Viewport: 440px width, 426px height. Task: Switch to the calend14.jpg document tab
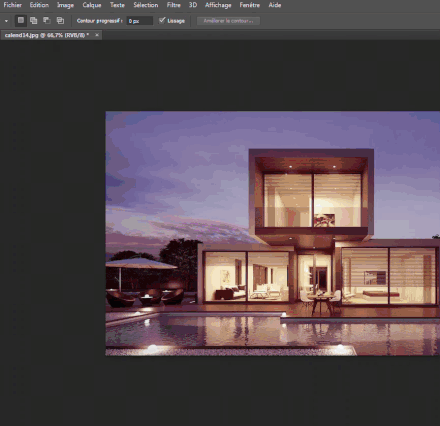pyautogui.click(x=47, y=35)
